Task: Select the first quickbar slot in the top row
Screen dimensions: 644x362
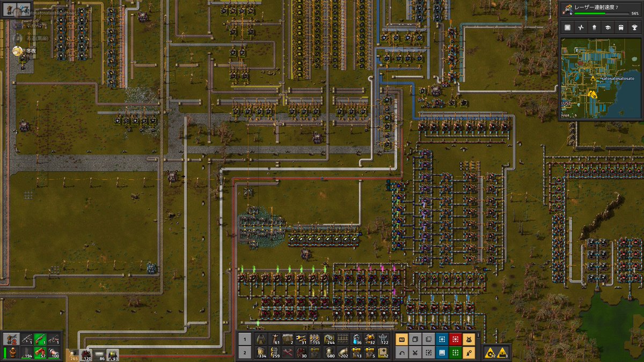Action: pos(260,339)
